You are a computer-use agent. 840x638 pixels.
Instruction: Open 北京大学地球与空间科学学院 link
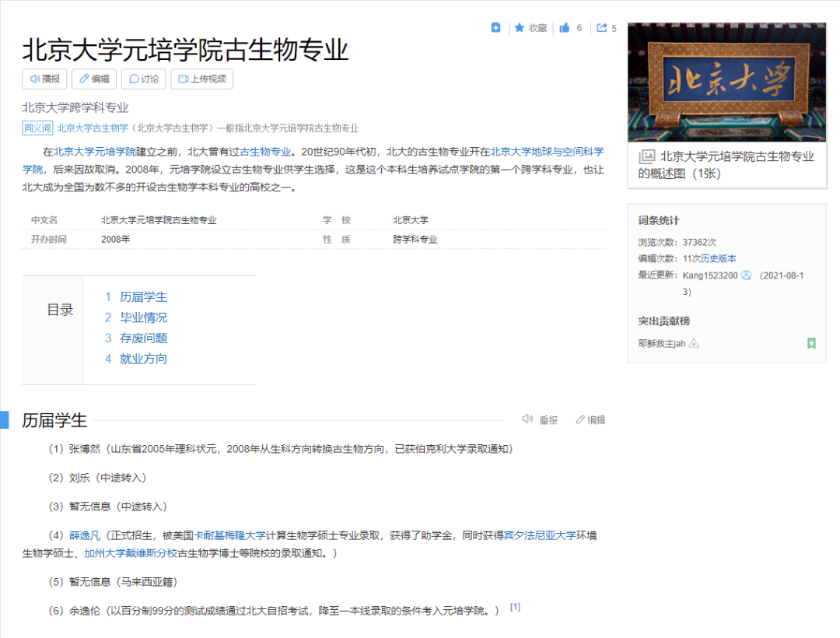click(x=547, y=152)
